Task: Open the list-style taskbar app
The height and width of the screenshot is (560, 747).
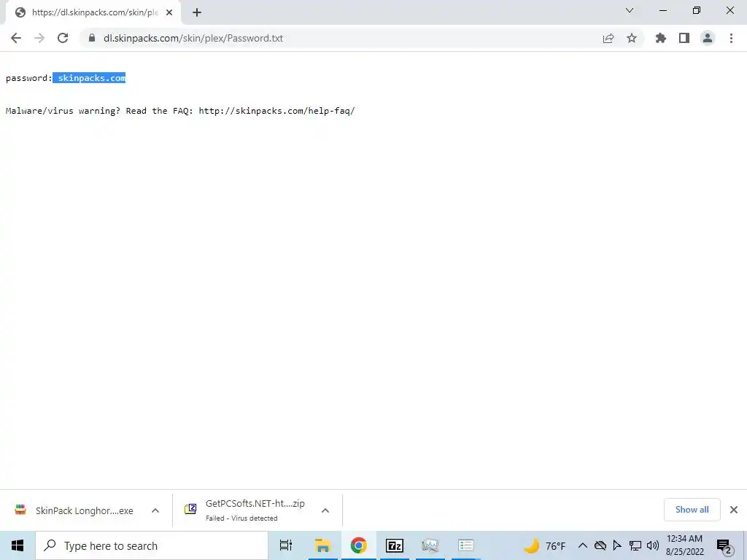Action: click(466, 545)
